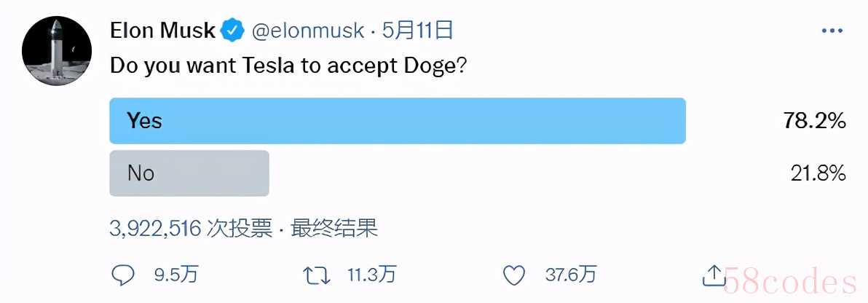
Task: Click the share upload icon
Action: click(x=714, y=275)
